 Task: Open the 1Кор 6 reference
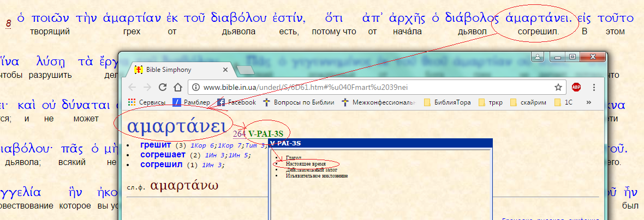(202, 145)
